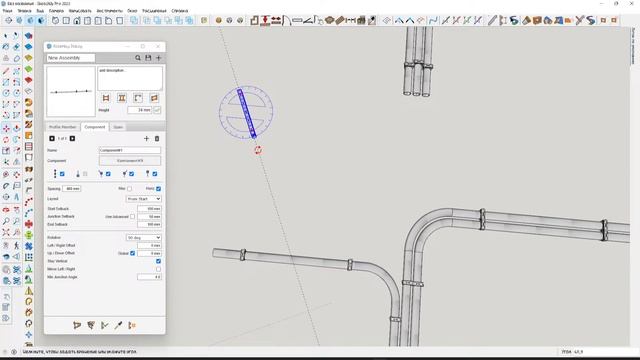Switch to Front house view

[x=77, y=20]
